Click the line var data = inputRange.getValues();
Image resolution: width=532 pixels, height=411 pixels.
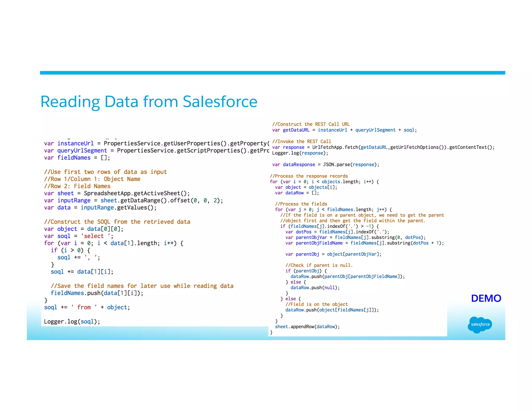point(100,208)
